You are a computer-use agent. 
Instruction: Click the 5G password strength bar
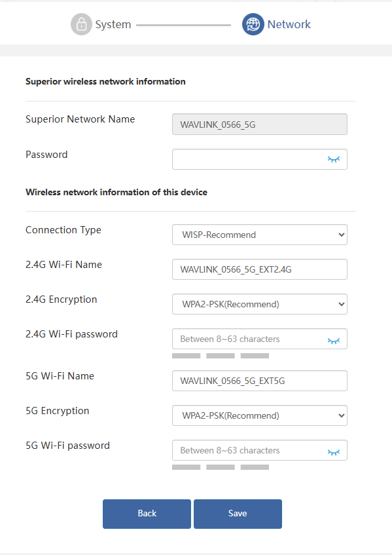(x=221, y=467)
